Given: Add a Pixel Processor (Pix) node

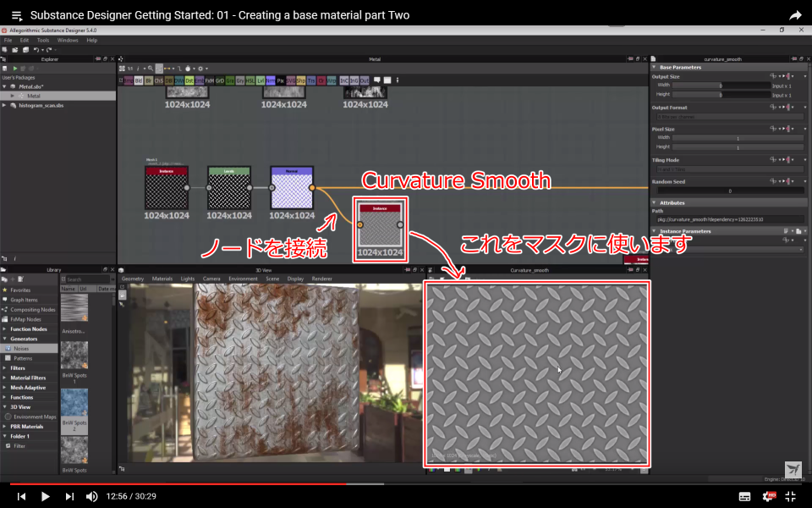Looking at the screenshot, I should [281, 81].
